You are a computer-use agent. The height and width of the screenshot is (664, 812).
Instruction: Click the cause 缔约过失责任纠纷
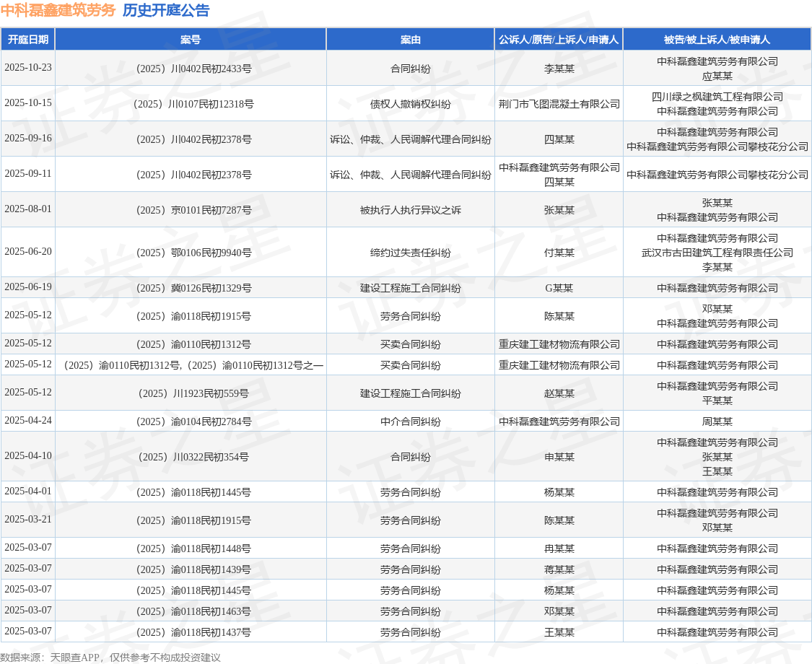(x=410, y=252)
